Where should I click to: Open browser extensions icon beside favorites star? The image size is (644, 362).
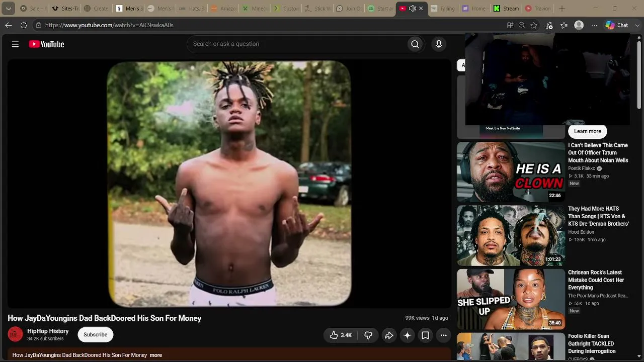pos(549,25)
